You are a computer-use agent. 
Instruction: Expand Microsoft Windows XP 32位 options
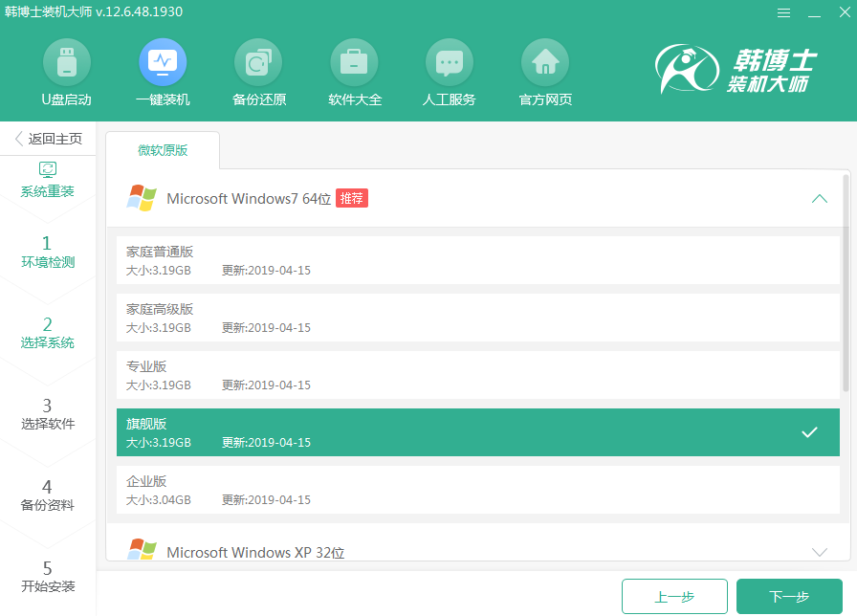[820, 550]
